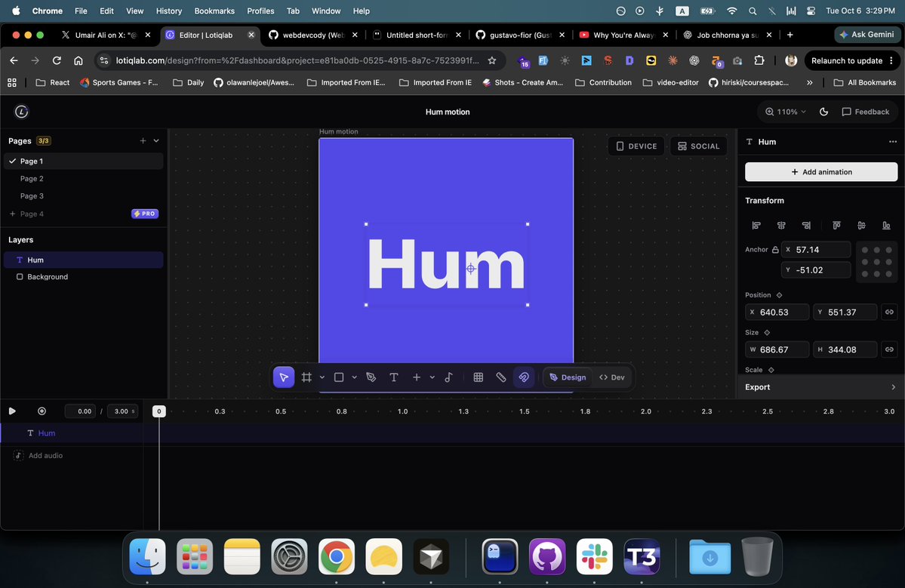This screenshot has height=588, width=905.
Task: Click the Add animation button
Action: (820, 172)
